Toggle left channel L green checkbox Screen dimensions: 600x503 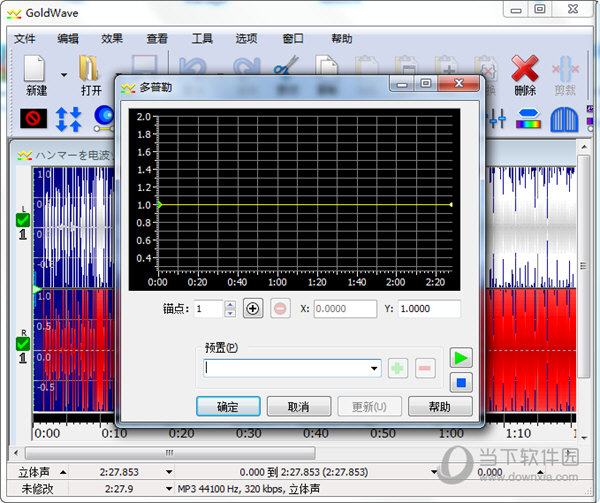click(23, 220)
